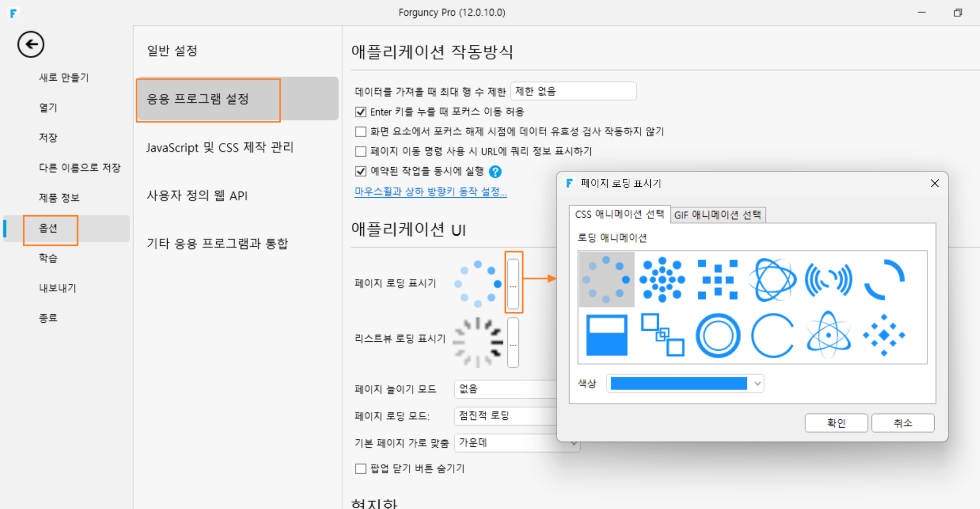Enable 팝업 닫기 버튼 숨기기 checkbox
The width and height of the screenshot is (980, 509).
pos(361,468)
